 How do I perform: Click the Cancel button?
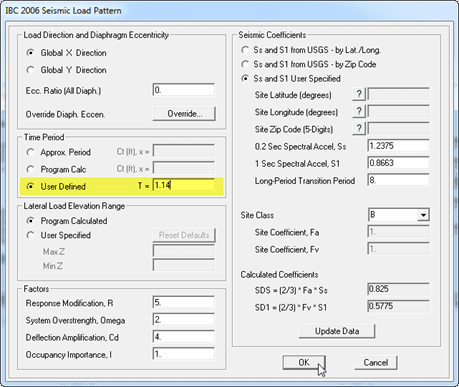click(x=376, y=362)
